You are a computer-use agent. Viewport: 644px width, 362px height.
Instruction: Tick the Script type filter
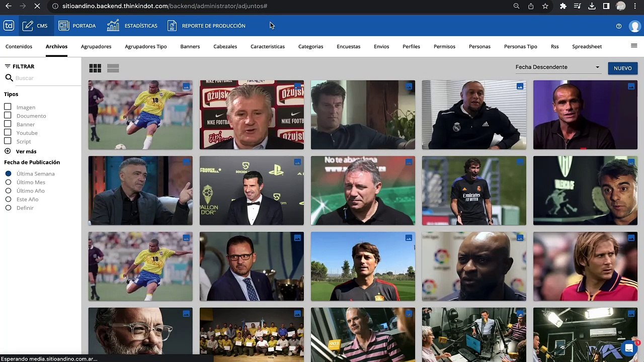pos(8,141)
